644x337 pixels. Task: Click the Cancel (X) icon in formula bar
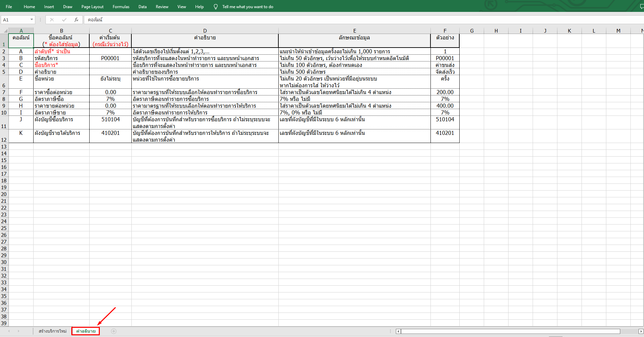pos(52,19)
